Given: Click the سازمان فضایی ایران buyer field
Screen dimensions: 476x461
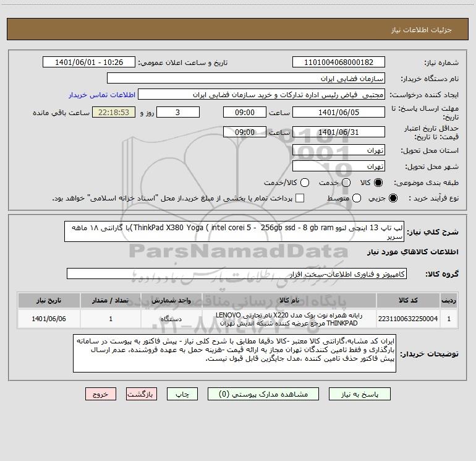Looking at the screenshot, I should click(246, 79).
